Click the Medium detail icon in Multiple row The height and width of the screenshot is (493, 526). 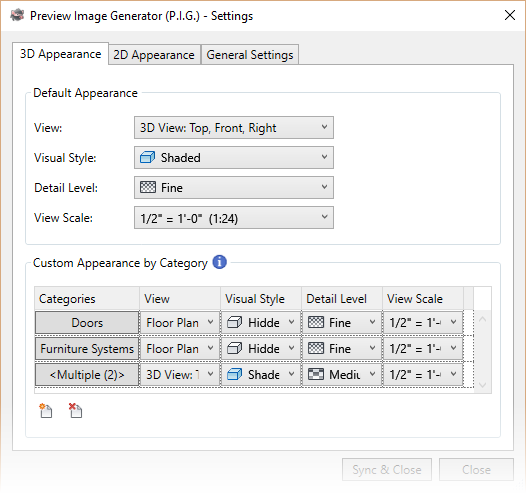tap(316, 374)
